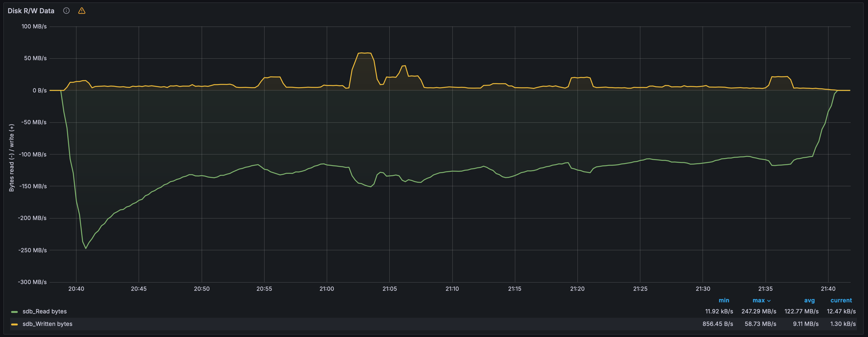The image size is (868, 337).
Task: Click the green sdb_Read bytes color swatch
Action: point(14,312)
